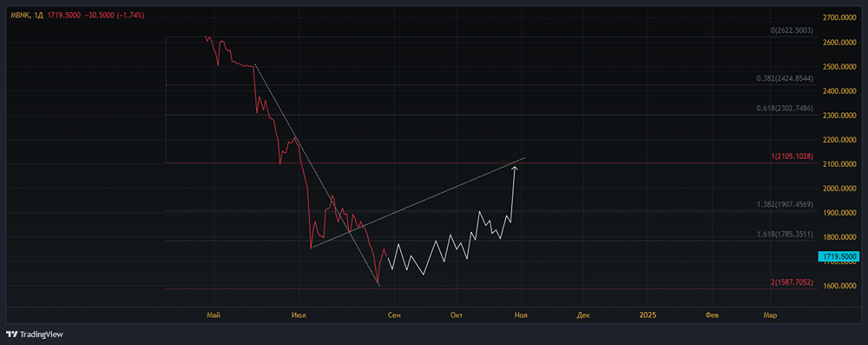Click the 1Д interval label
This screenshot has width=868, height=345.
(39, 16)
